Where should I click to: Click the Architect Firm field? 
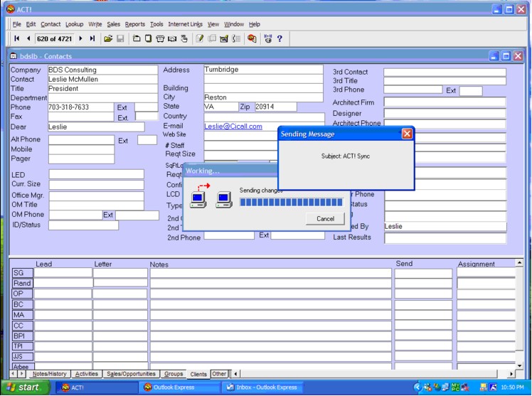pos(445,102)
